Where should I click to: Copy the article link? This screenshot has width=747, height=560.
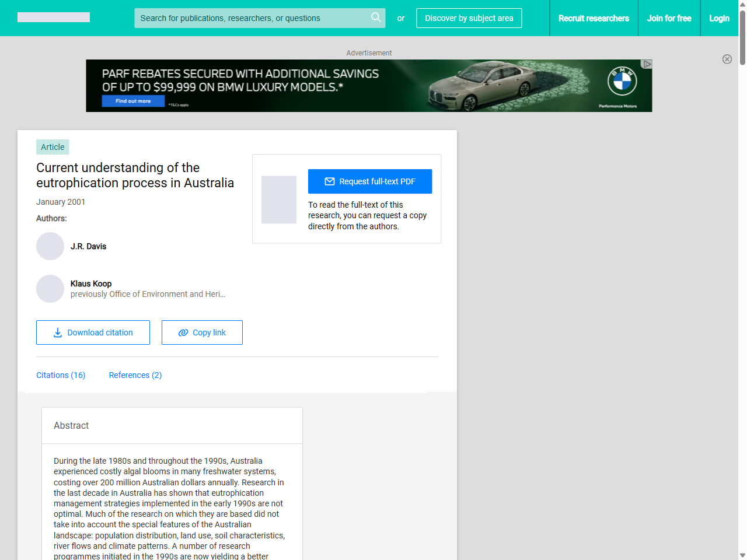click(202, 332)
